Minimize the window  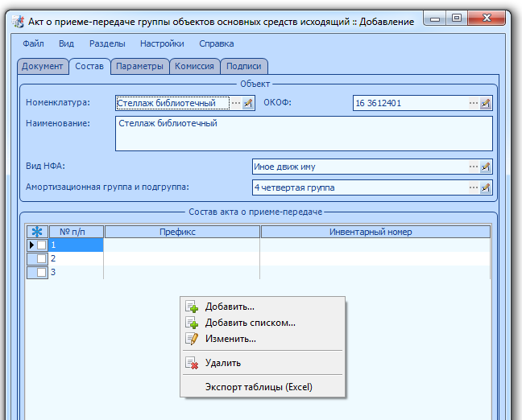click(434, 19)
